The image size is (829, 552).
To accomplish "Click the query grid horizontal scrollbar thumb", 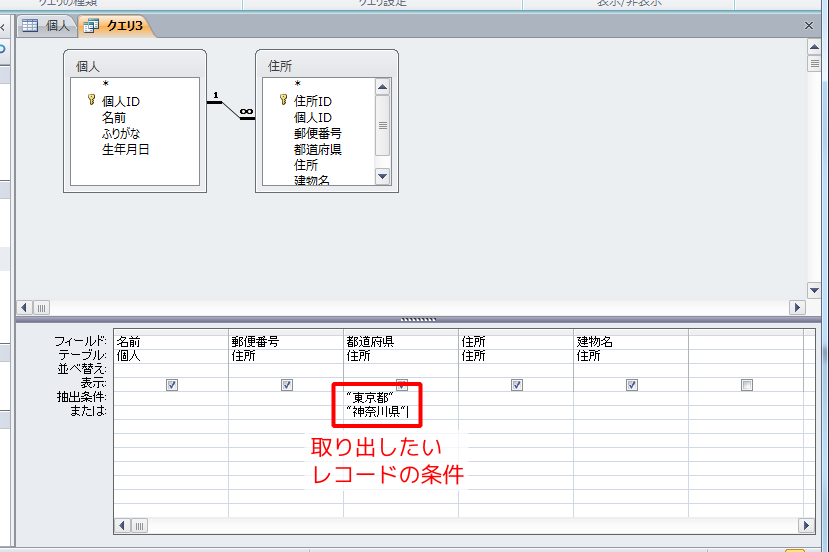I will pyautogui.click(x=139, y=526).
